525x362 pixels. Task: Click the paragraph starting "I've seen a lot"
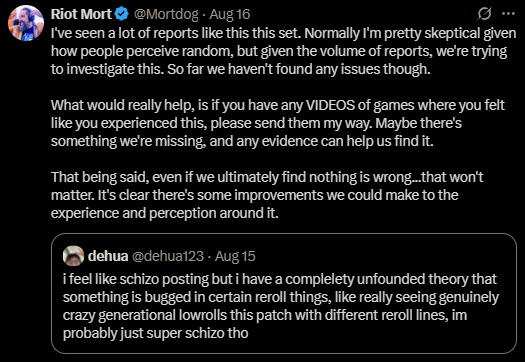(x=284, y=51)
